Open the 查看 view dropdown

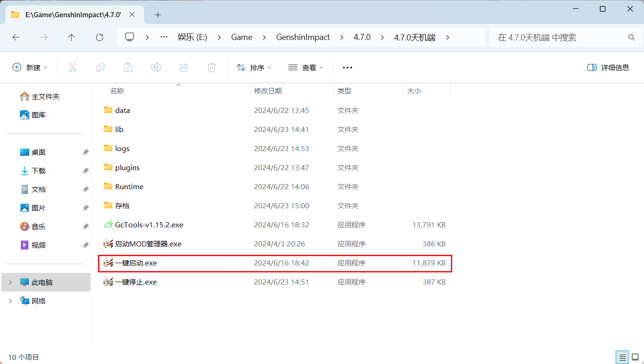coord(306,67)
